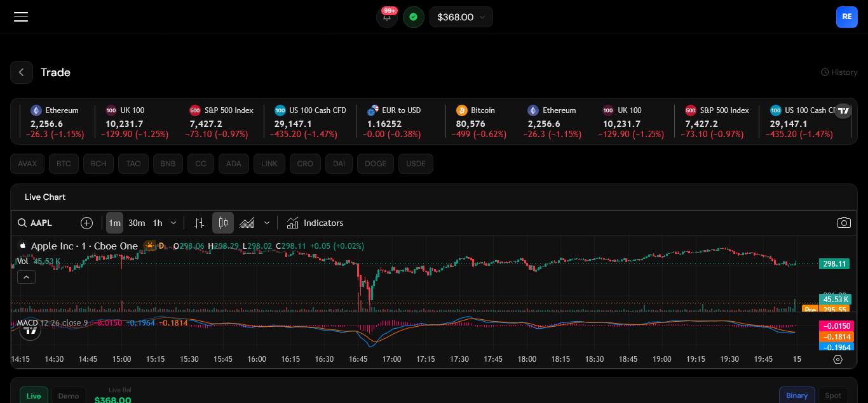Click the 17:00 time axis label

pos(391,359)
